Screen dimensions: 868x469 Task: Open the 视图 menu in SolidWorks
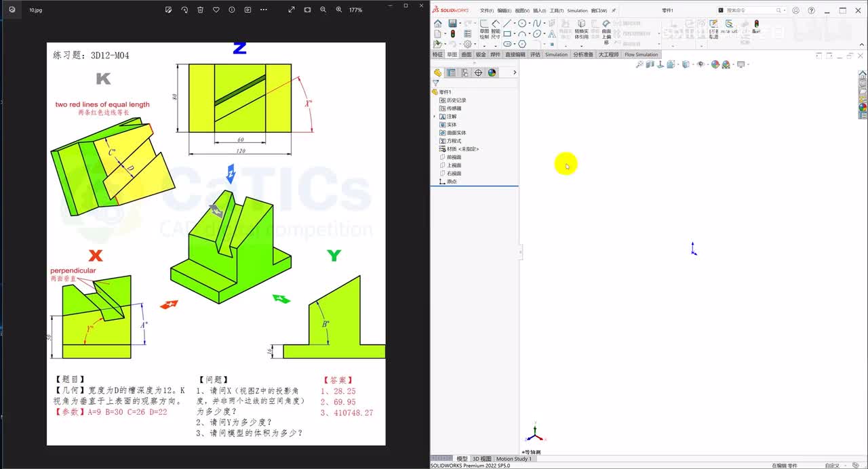click(x=521, y=11)
